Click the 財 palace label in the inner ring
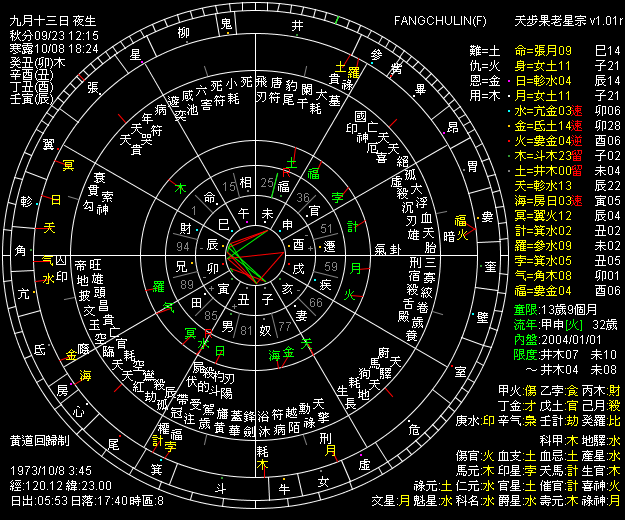The image size is (625, 520). pyautogui.click(x=183, y=215)
